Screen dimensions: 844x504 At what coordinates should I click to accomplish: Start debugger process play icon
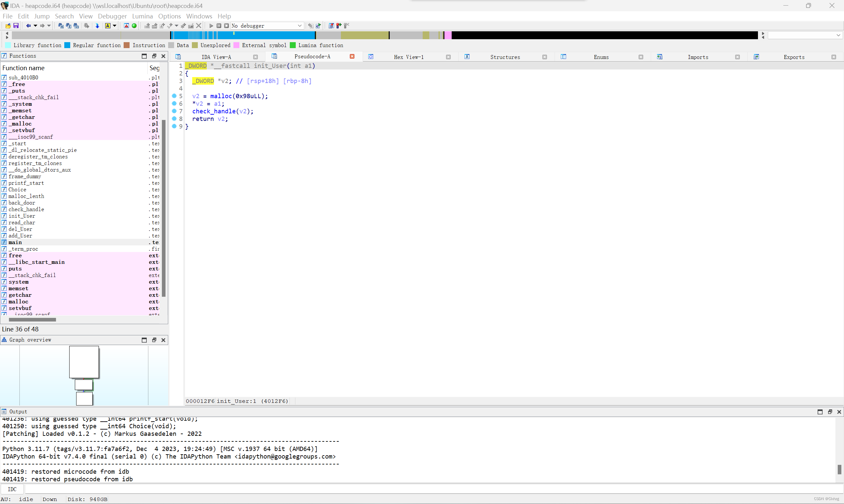tap(211, 26)
